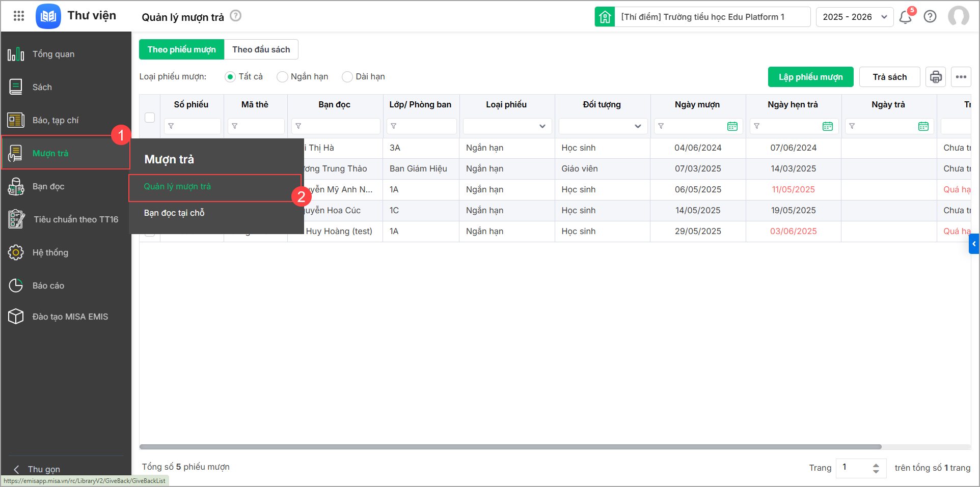Click the Lập phiếu mượn button
Screen dimensions: 980x487
[810, 77]
